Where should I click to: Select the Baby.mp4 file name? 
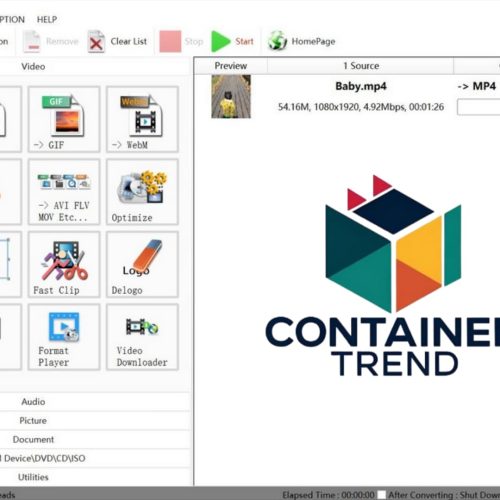click(361, 86)
